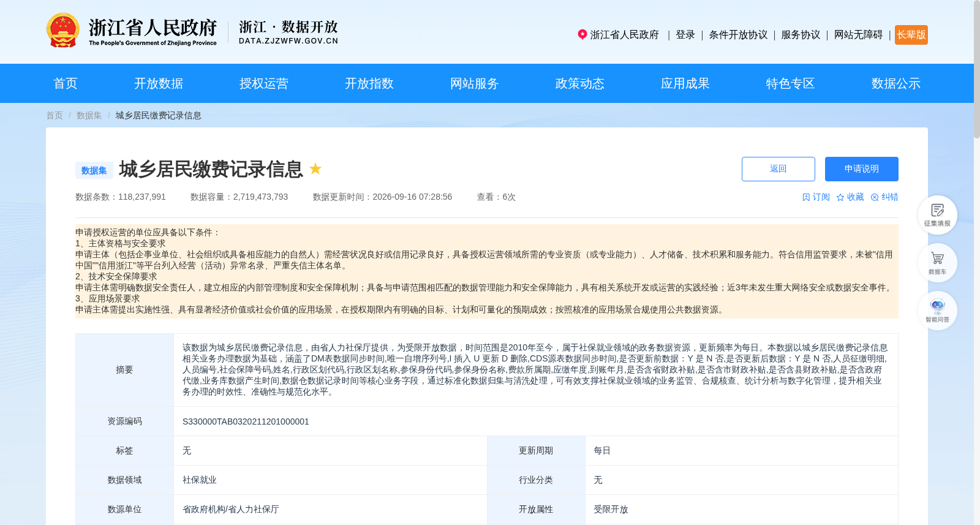
Task: Click the yellow star next to the title
Action: coord(315,168)
